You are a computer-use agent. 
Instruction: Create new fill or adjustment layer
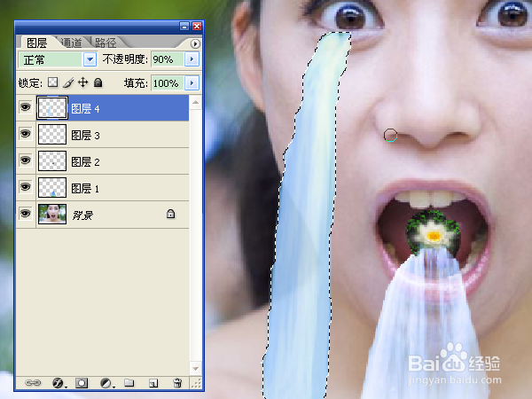(x=106, y=383)
